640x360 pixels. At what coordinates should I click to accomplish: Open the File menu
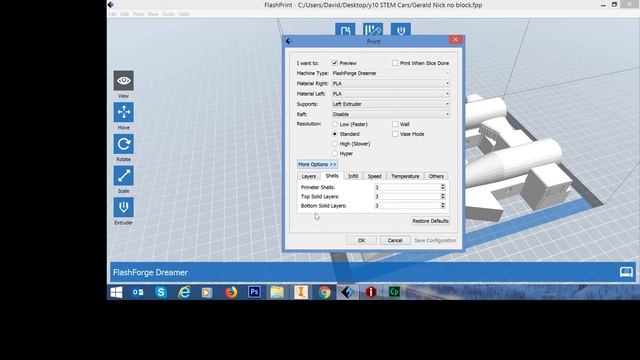point(112,14)
